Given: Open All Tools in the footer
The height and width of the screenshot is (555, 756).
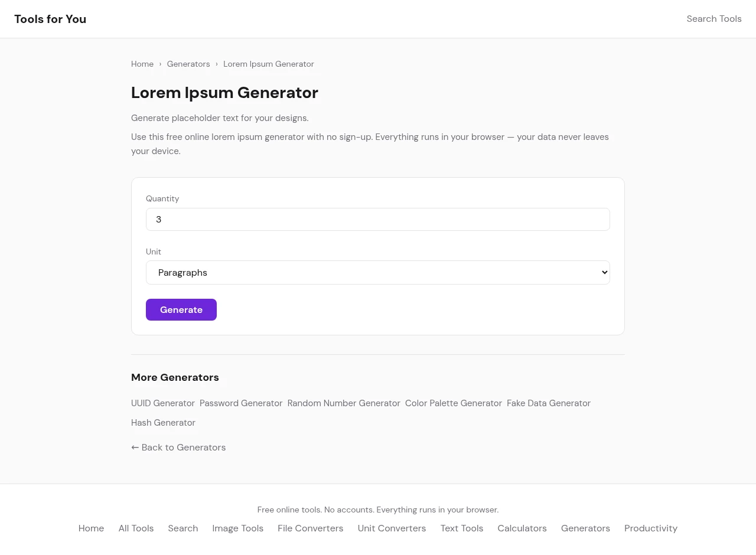Looking at the screenshot, I should 136,528.
